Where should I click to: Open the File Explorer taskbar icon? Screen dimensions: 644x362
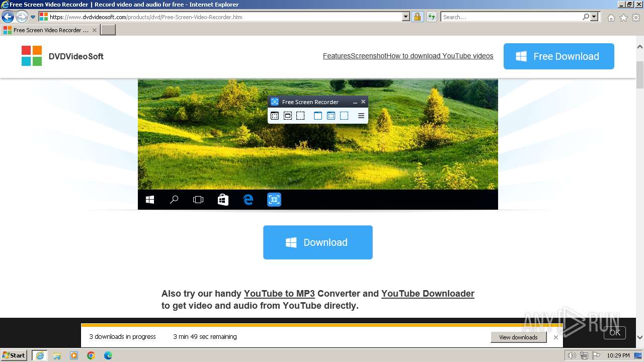tap(57, 355)
